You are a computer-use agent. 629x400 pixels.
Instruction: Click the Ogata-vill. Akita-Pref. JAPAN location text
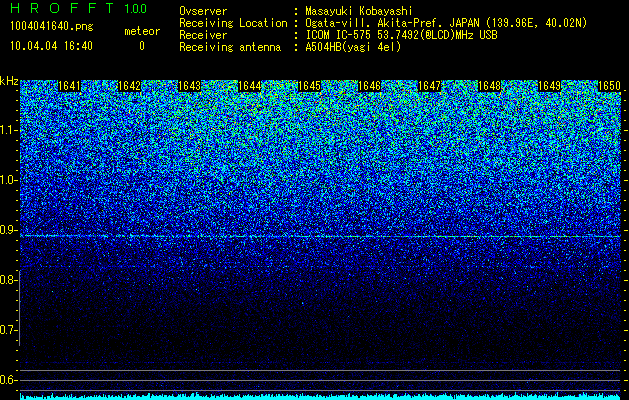point(446,23)
